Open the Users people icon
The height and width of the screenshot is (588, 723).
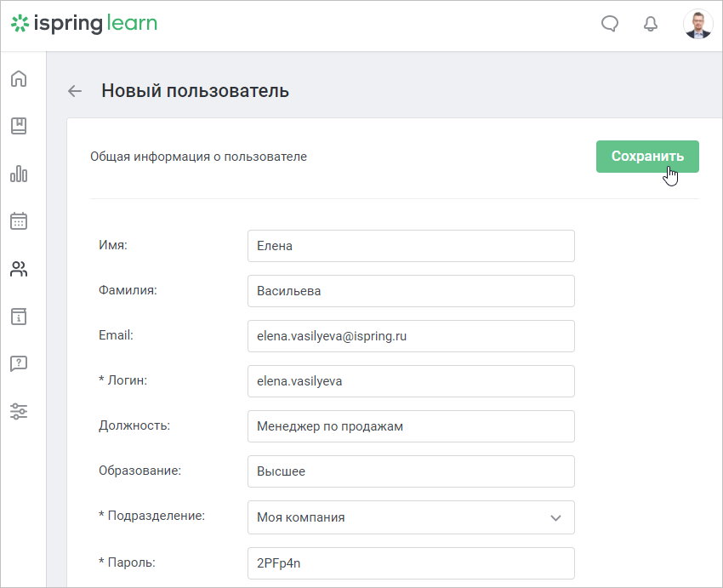19,269
